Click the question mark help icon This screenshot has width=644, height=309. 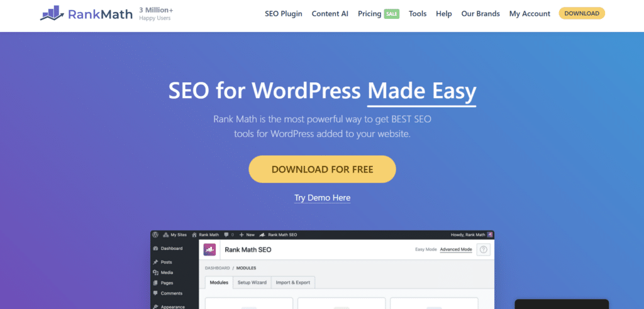point(484,249)
